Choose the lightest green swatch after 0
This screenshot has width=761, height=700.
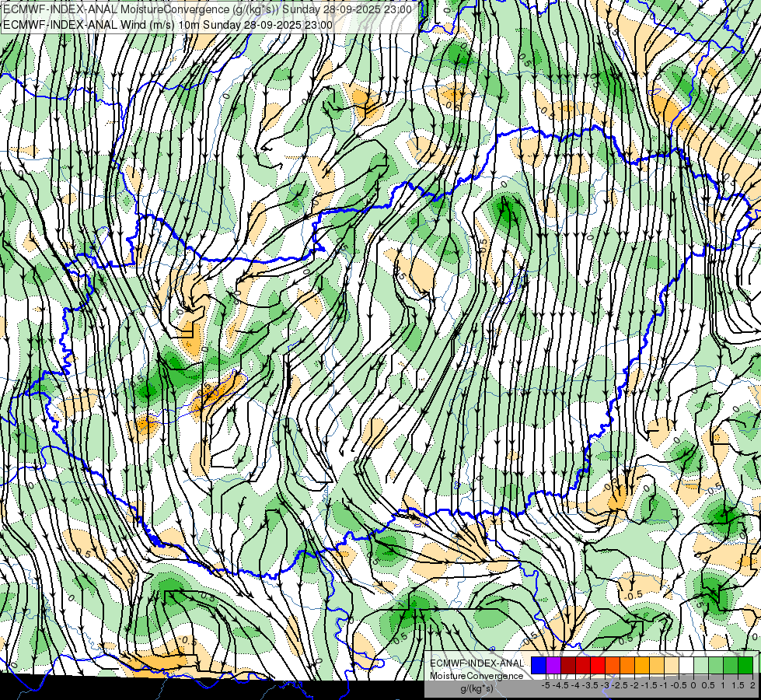(701, 666)
